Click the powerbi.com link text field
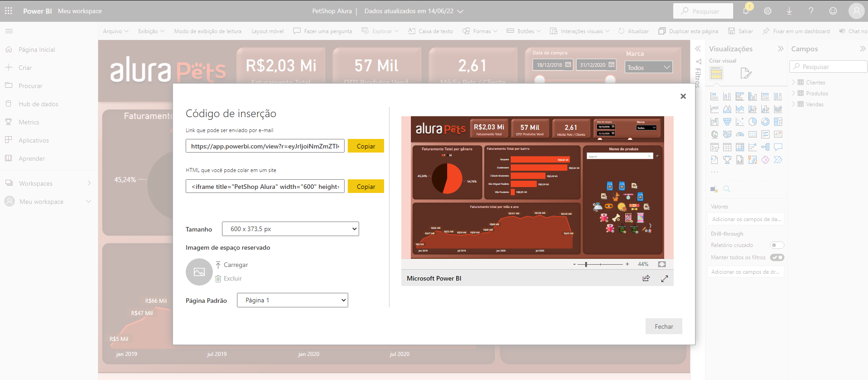The image size is (868, 380). tap(265, 146)
